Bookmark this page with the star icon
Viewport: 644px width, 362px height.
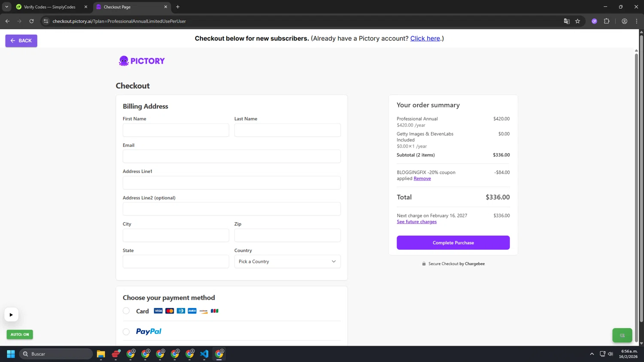[x=577, y=21]
